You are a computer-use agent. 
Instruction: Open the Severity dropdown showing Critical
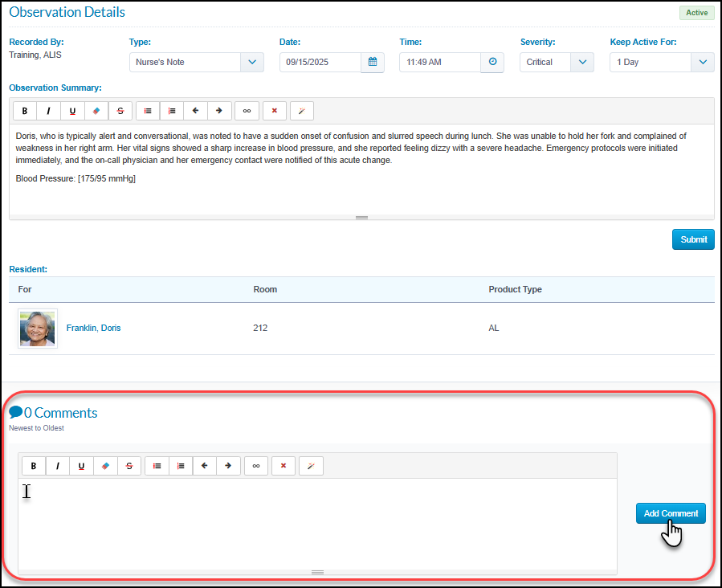point(557,62)
